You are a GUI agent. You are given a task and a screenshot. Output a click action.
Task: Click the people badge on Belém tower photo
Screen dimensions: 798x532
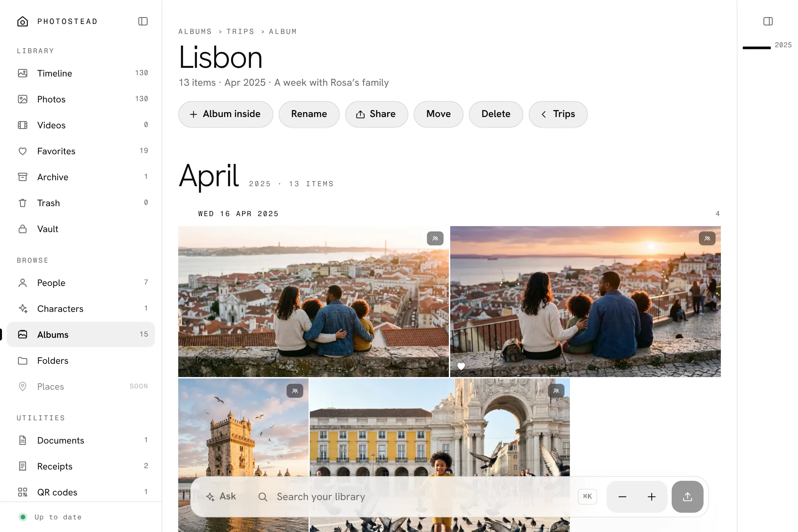tap(295, 391)
